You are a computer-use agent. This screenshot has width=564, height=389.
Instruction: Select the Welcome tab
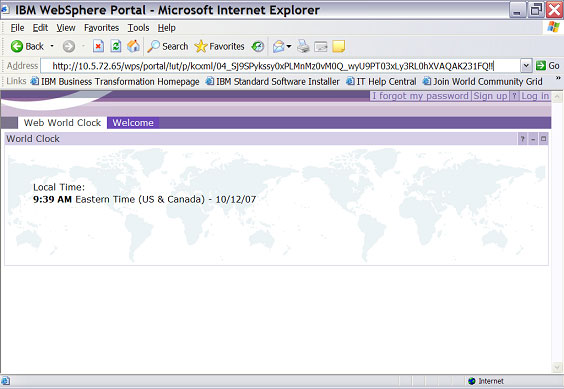(133, 123)
